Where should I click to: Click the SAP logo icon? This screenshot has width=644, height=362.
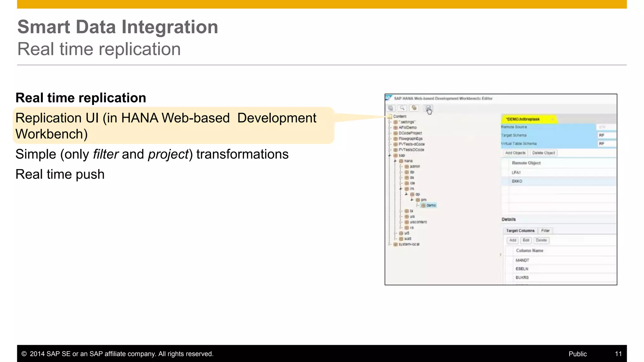point(389,98)
